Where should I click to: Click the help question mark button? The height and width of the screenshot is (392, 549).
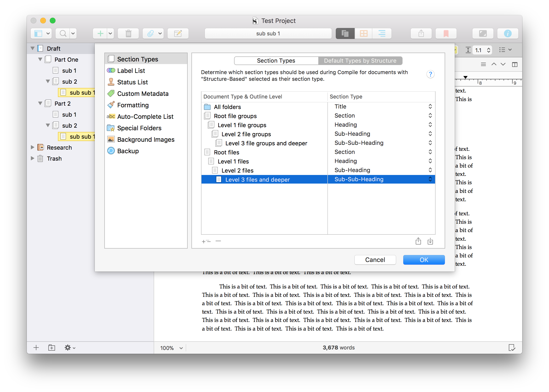pyautogui.click(x=430, y=74)
